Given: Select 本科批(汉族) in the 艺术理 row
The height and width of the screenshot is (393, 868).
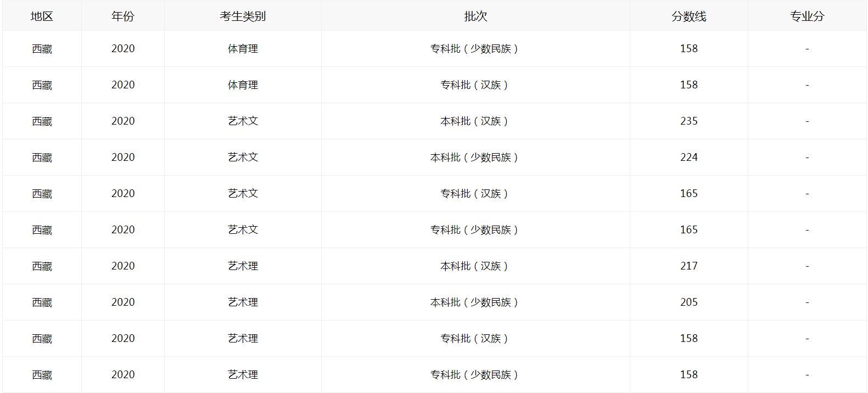Looking at the screenshot, I should (474, 266).
